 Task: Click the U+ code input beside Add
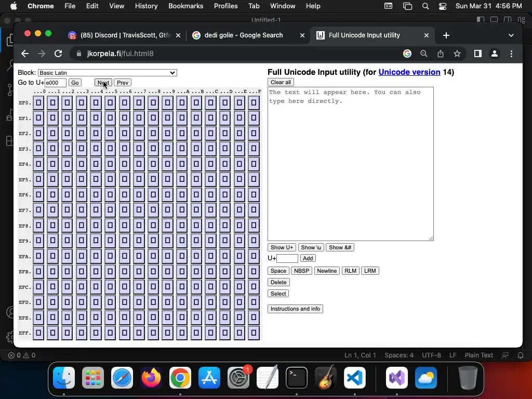[x=287, y=258]
